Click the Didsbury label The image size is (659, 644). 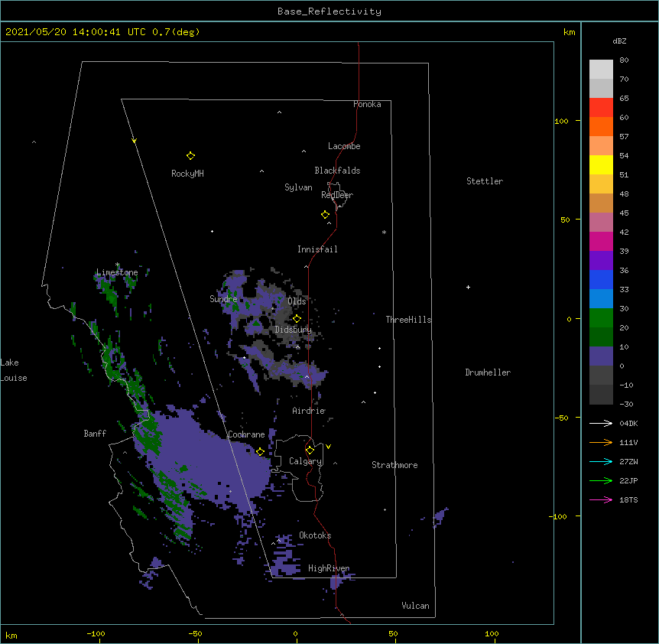coord(294,330)
